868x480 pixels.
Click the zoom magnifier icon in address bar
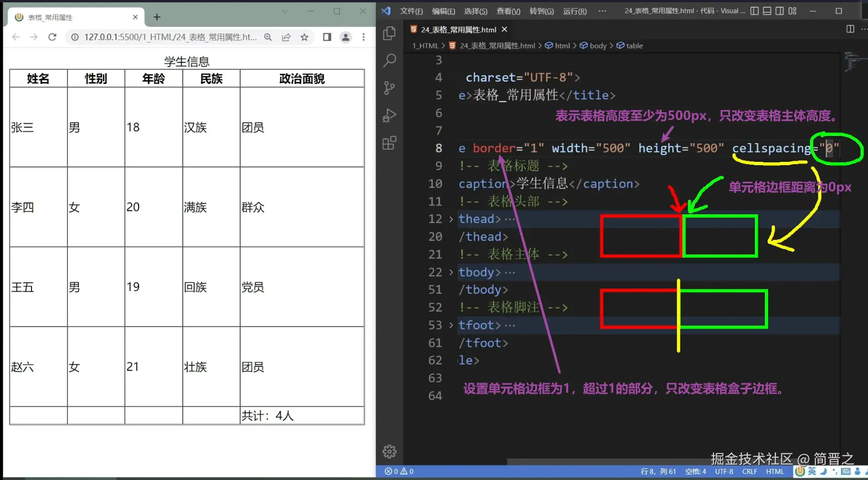click(268, 37)
